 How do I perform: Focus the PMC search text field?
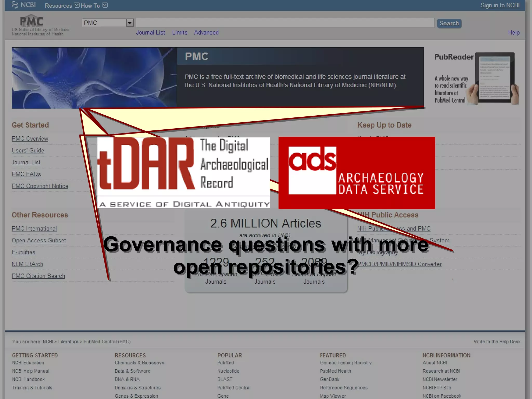[285, 23]
